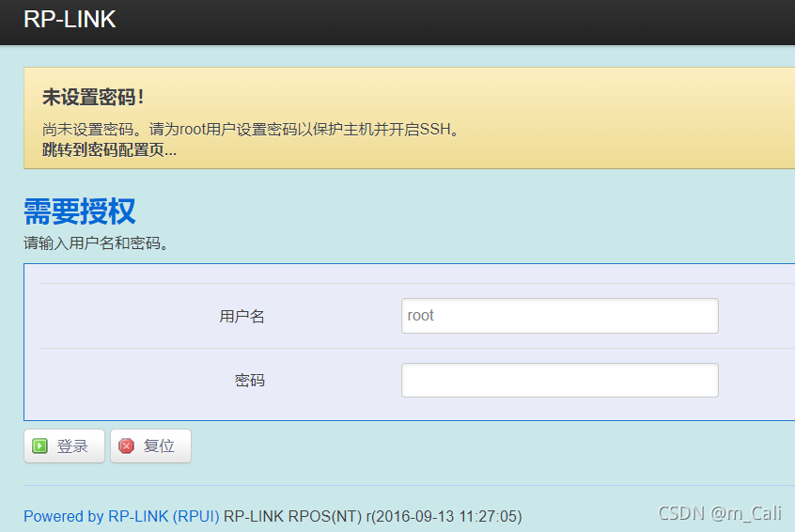The height and width of the screenshot is (532, 795).
Task: Click the RP-LINK brand title
Action: click(70, 20)
